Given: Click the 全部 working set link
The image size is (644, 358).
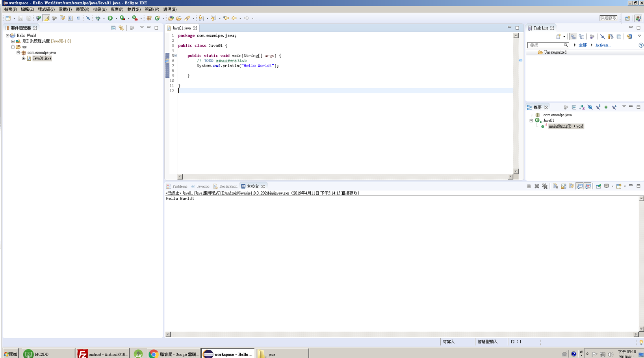Looking at the screenshot, I should [582, 45].
